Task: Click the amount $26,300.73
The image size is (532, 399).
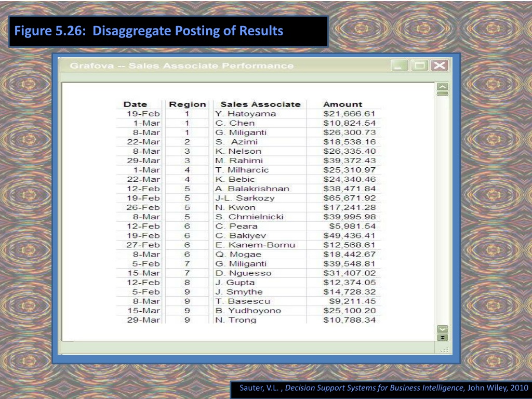Action: [x=349, y=132]
